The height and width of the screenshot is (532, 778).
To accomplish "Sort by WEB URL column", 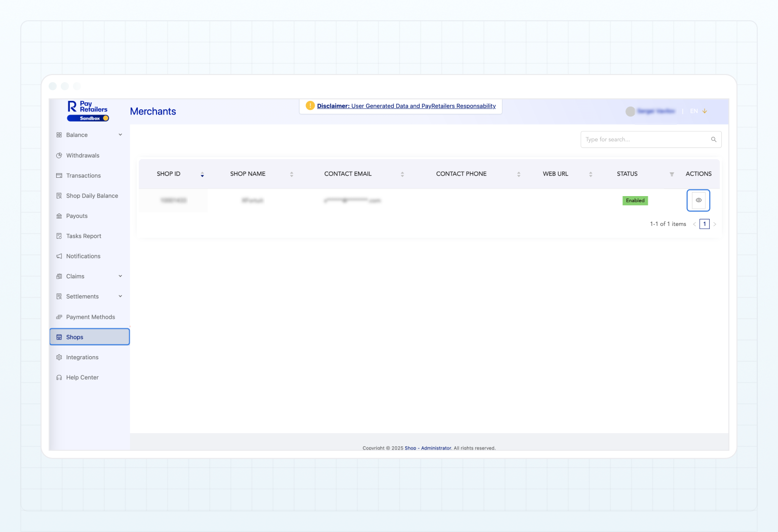I will tap(591, 174).
